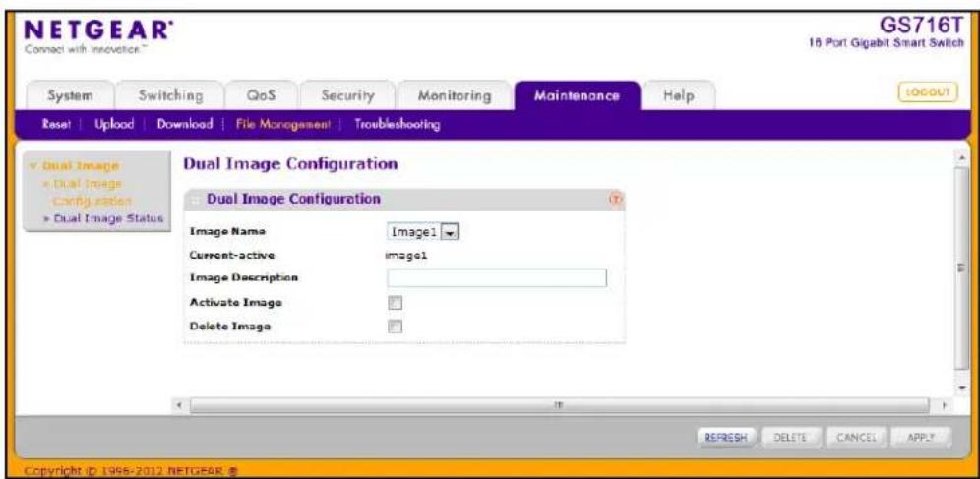Click the NETGEAR copyright text
This screenshot has width=980, height=479.
pos(129,469)
